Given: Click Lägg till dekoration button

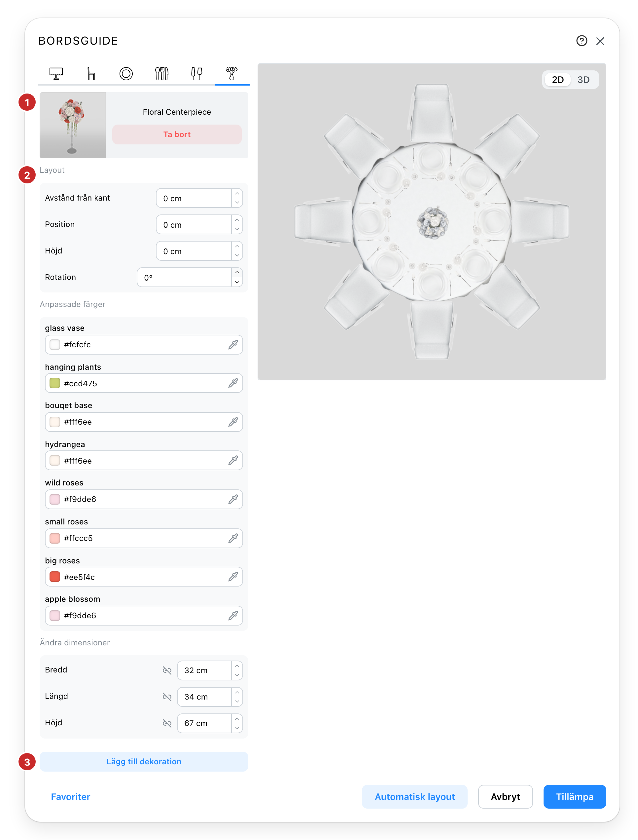Looking at the screenshot, I should (x=144, y=761).
